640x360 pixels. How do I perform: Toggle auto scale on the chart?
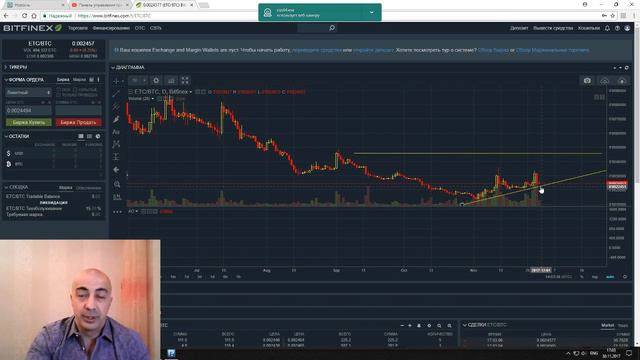point(610,277)
